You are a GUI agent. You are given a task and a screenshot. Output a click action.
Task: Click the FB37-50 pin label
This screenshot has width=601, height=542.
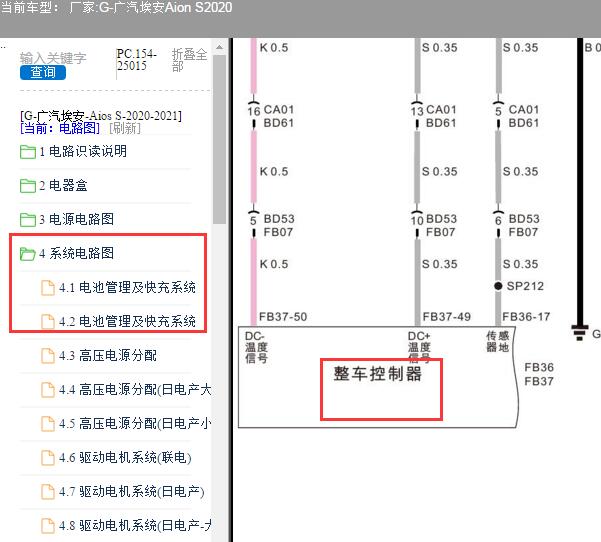pyautogui.click(x=283, y=317)
